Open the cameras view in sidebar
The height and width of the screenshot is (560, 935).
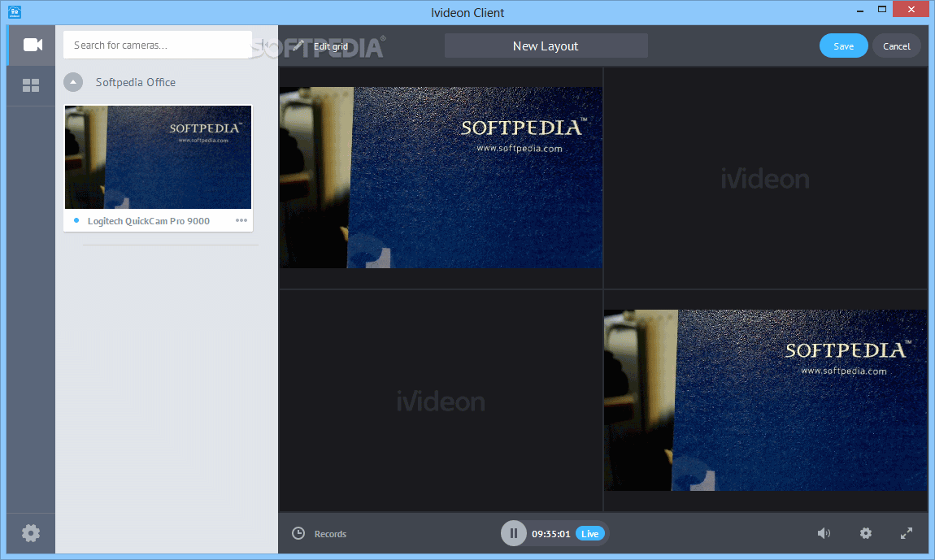33,46
